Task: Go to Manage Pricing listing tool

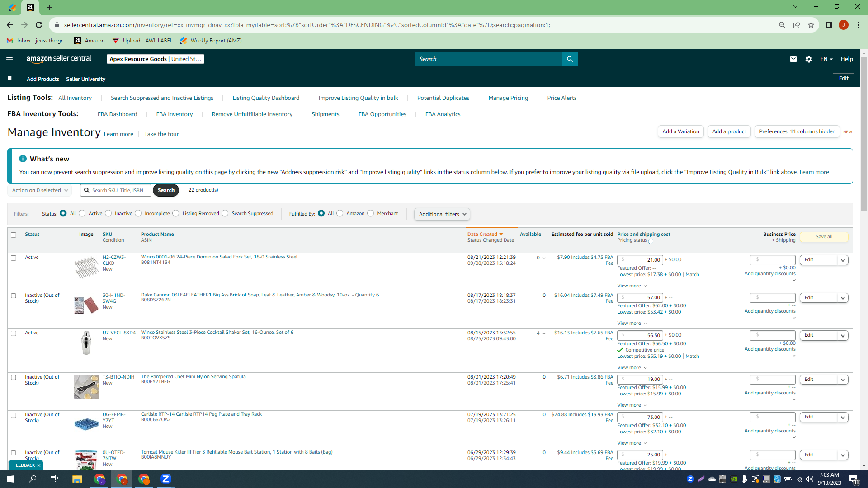Action: [508, 98]
